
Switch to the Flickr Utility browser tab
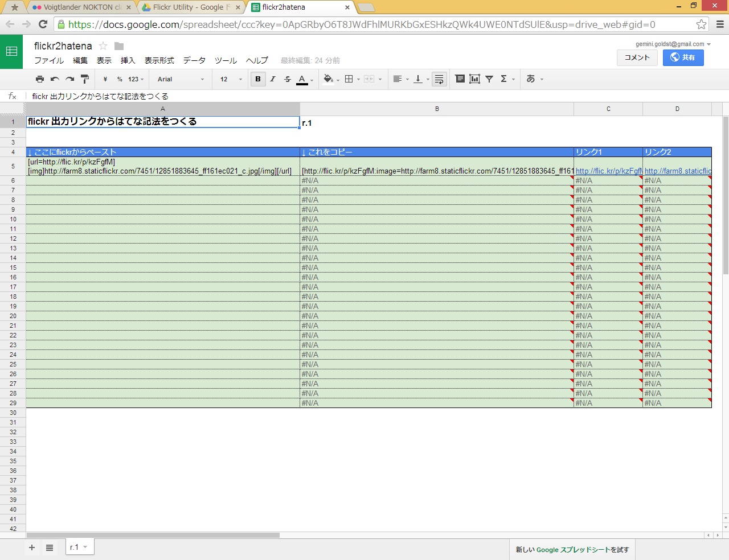click(192, 7)
